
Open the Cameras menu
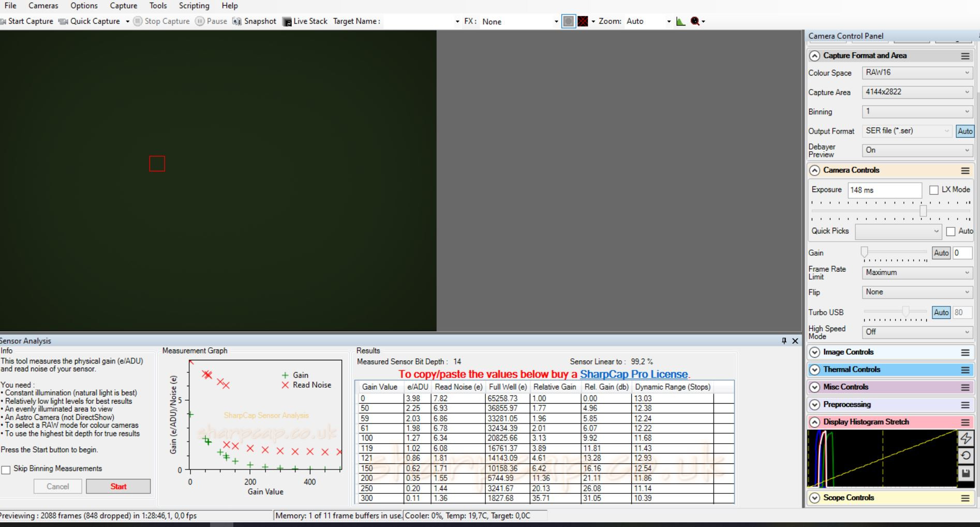(43, 6)
